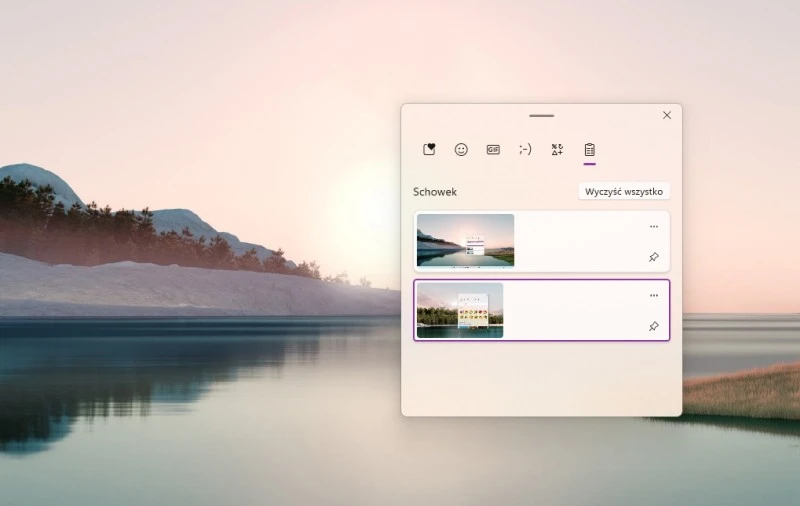
Task: Click the Schowek heading label
Action: coord(435,192)
